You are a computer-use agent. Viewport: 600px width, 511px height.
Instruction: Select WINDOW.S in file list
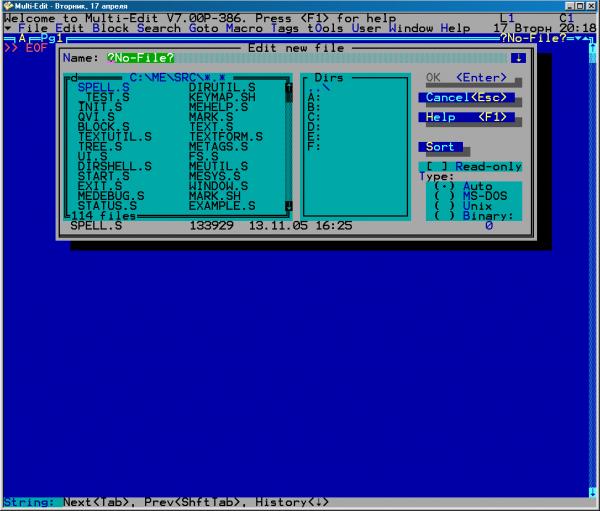[218, 186]
